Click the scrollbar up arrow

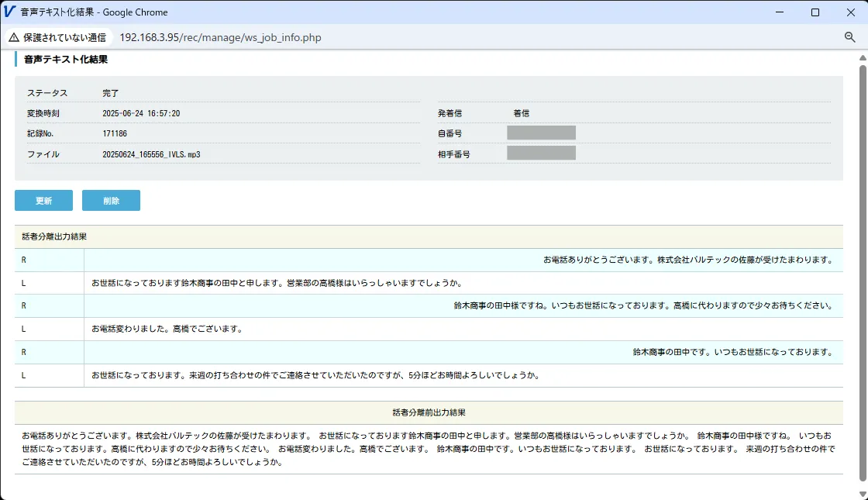[x=863, y=57]
